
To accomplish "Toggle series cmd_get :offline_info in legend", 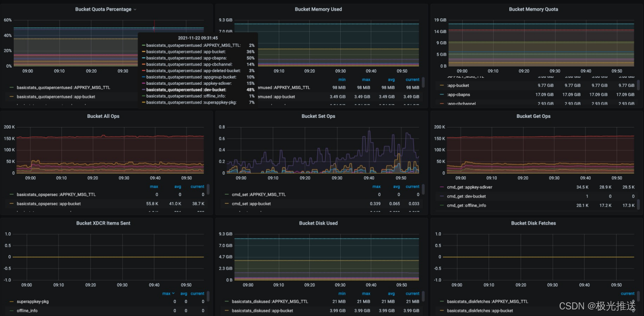I will coord(466,205).
